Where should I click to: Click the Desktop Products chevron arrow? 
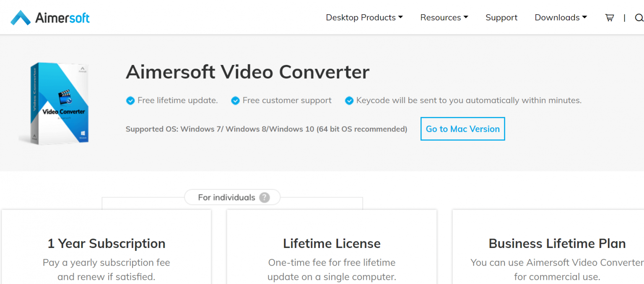point(401,18)
